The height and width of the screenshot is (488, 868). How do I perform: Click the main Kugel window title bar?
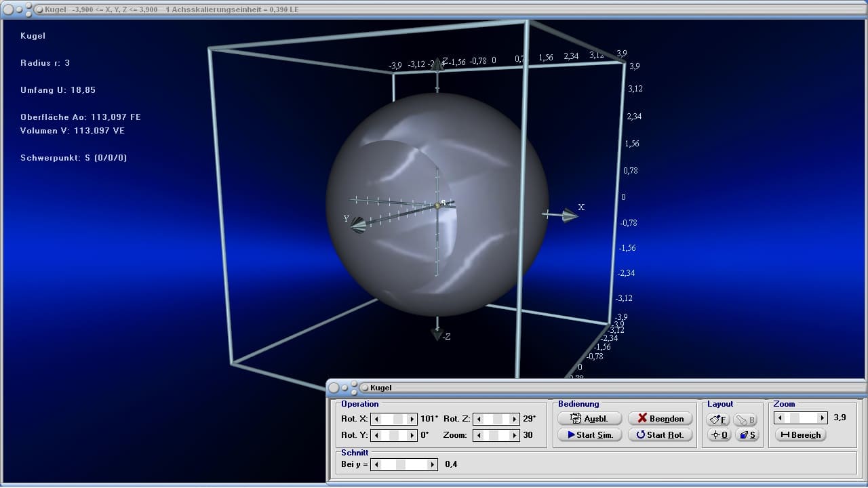(x=434, y=9)
